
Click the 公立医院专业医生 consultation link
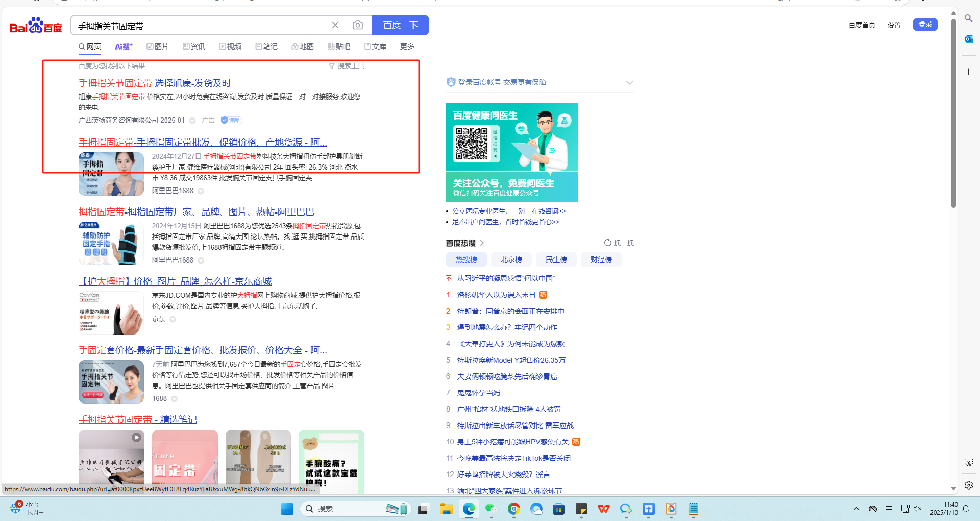pos(509,211)
